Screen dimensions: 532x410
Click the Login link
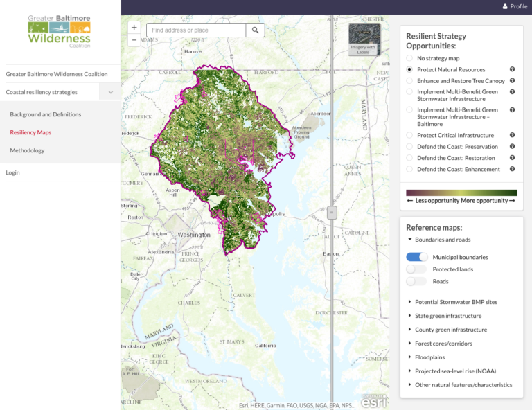[x=13, y=172]
